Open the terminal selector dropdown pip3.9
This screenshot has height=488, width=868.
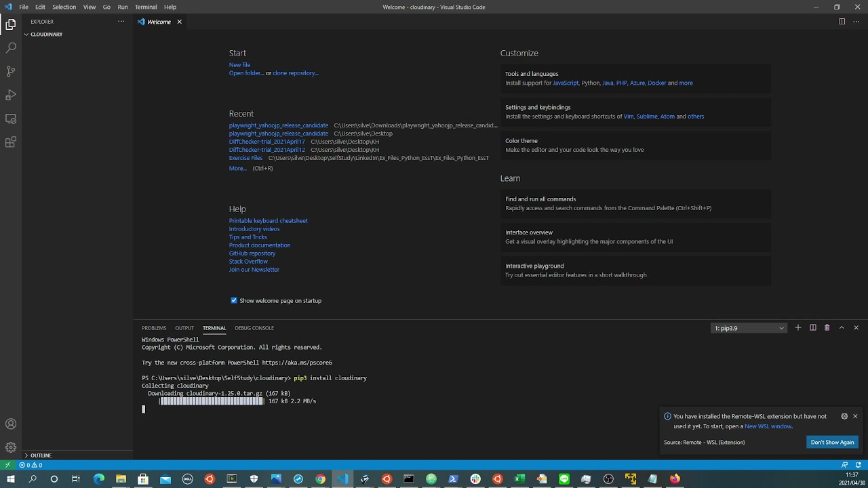click(749, 328)
